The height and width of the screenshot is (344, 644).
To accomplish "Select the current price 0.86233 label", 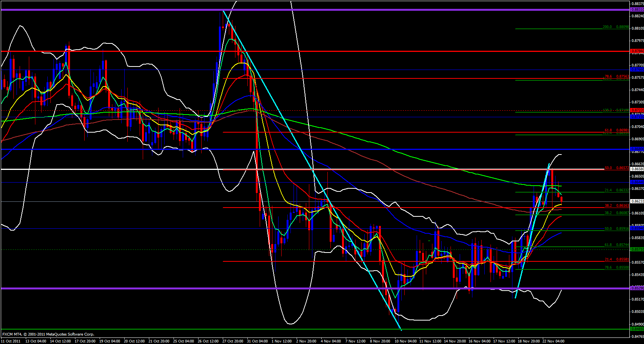I will coord(637,201).
